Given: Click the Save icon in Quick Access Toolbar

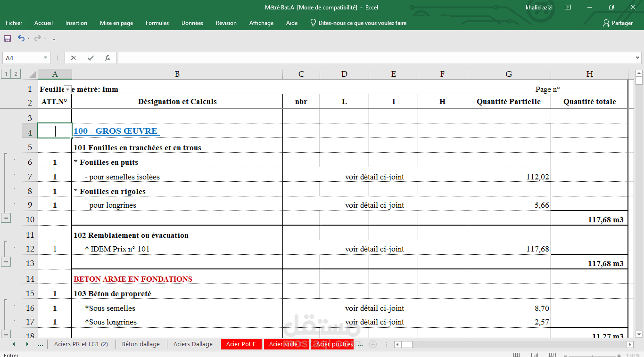Looking at the screenshot, I should 8,39.
